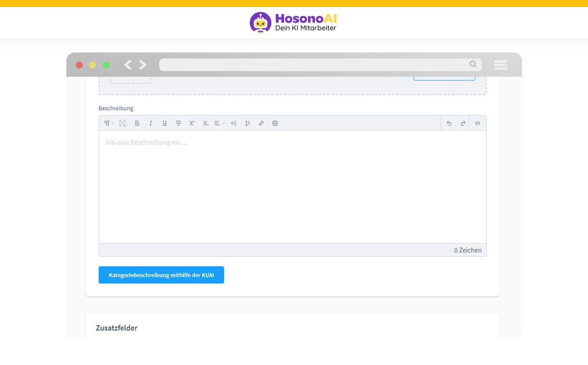Click the search magnifier in address bar

(473, 64)
